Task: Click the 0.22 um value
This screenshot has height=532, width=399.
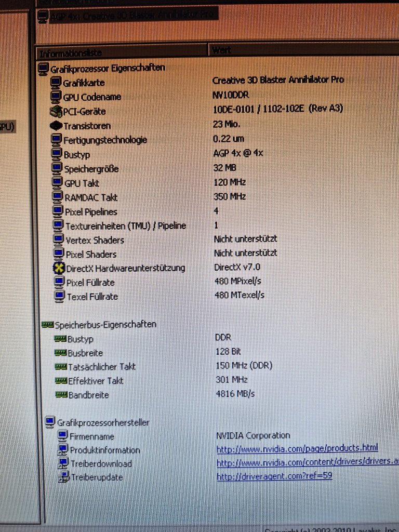Action: point(229,139)
